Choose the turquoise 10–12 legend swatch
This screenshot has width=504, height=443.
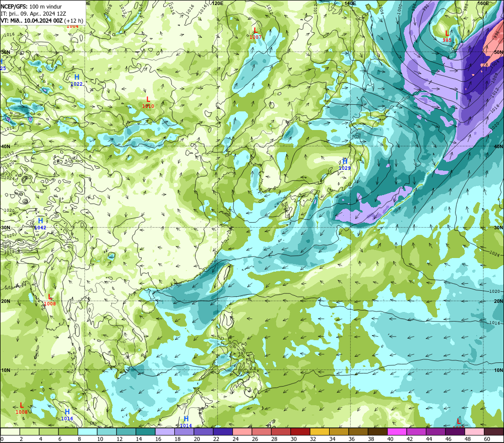click(107, 431)
